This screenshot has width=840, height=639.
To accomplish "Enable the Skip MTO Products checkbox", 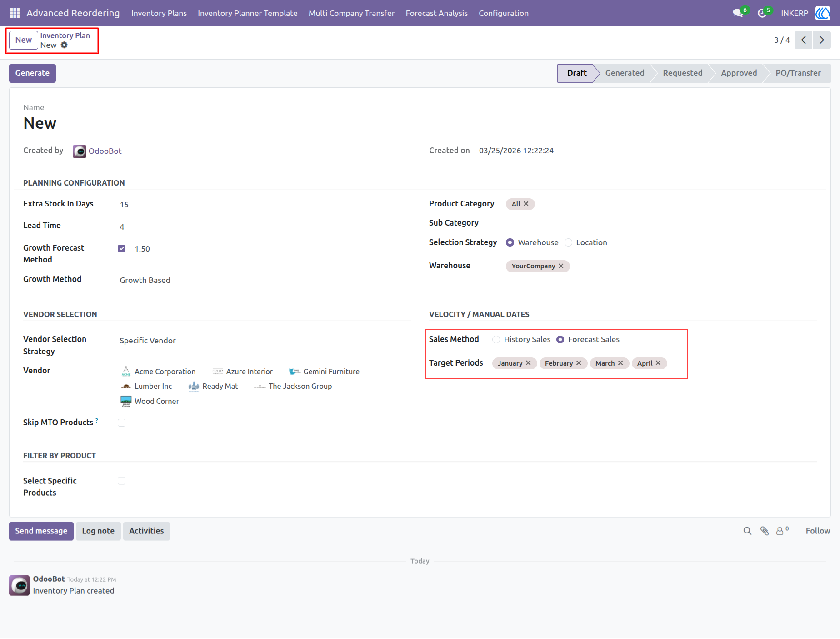I will coord(122,423).
